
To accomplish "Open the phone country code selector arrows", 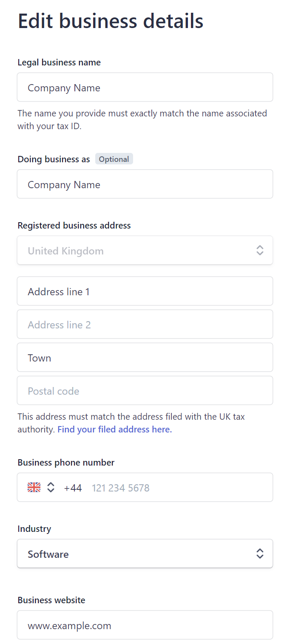I will pyautogui.click(x=51, y=487).
